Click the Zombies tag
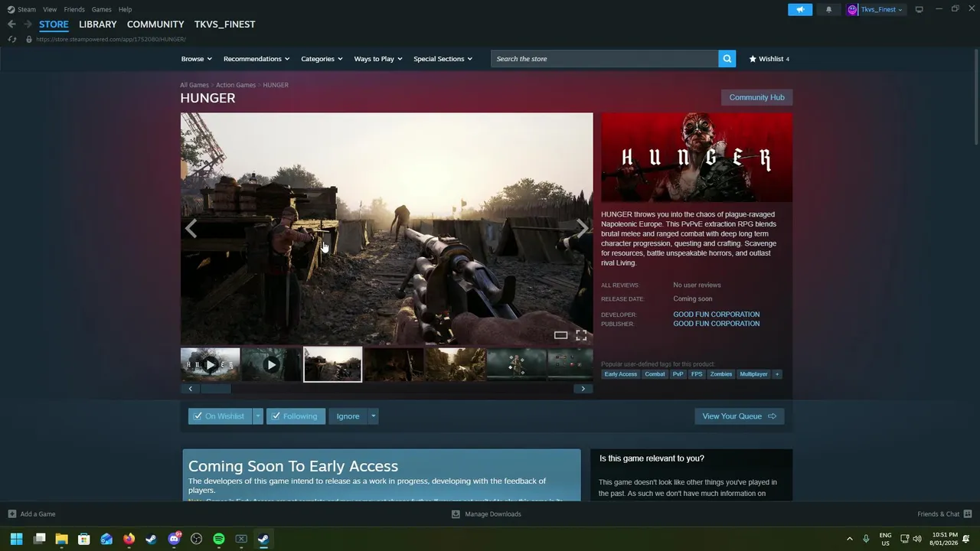 720,374
